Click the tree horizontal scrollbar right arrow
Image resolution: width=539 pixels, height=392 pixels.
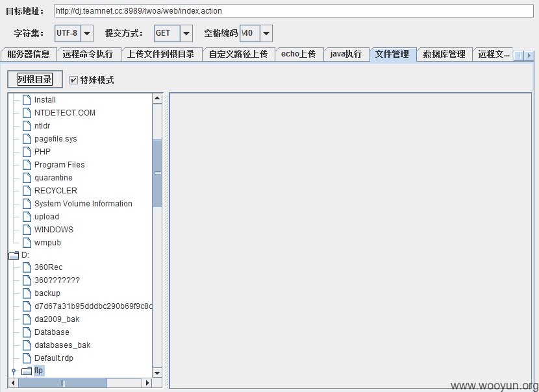tap(147, 383)
